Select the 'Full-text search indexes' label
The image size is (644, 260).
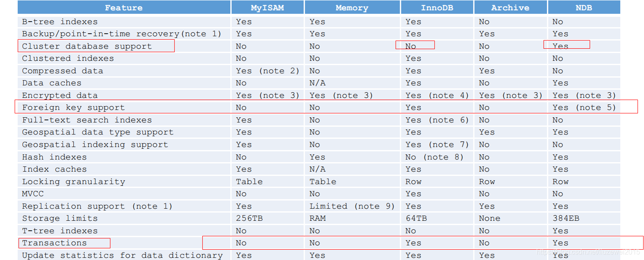tap(87, 120)
